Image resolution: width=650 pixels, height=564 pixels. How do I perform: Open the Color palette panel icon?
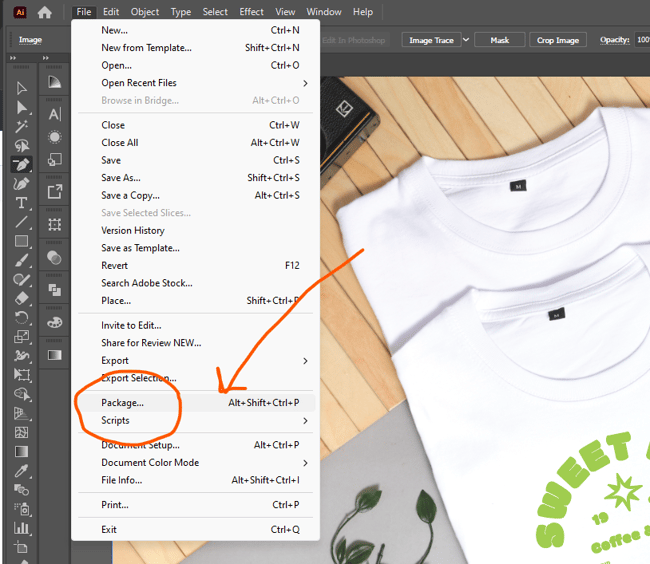(54, 322)
